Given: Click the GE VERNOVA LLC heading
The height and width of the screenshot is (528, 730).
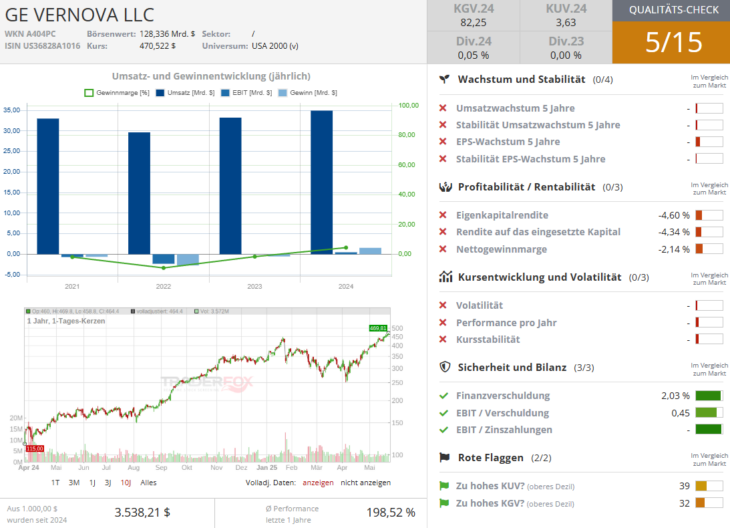Looking at the screenshot, I should [80, 15].
